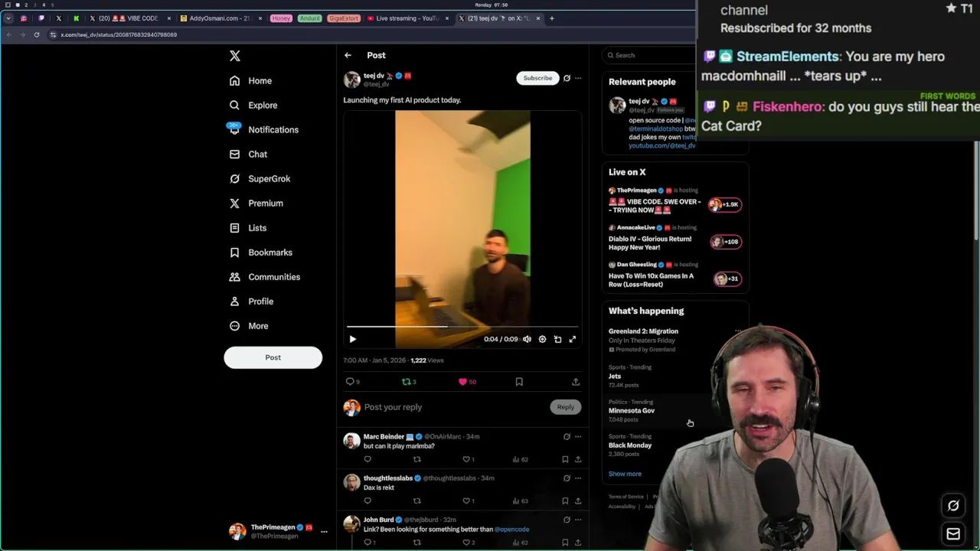The image size is (980, 551).
Task: Click the X logo at top of sidebar
Action: tap(235, 56)
